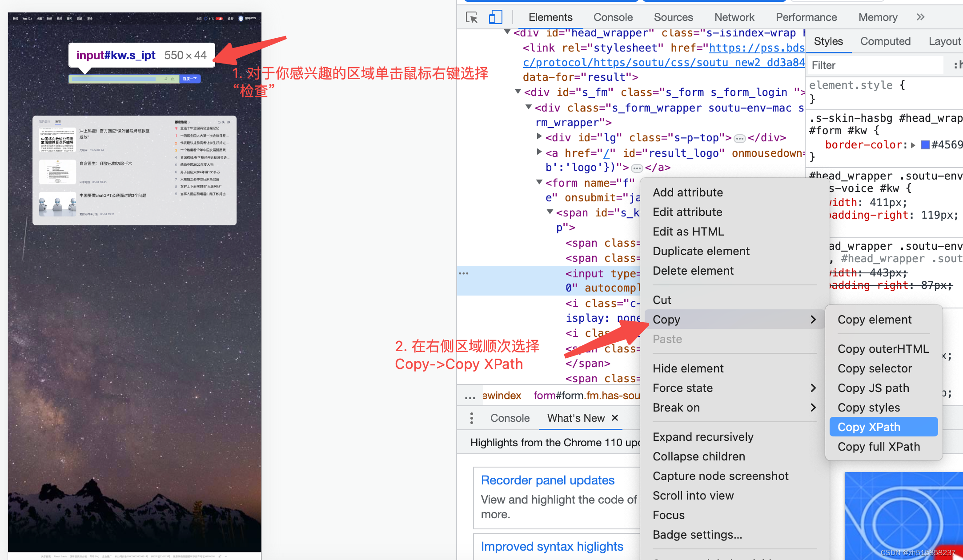Click the Recorder panel updates link
Image resolution: width=963 pixels, height=560 pixels.
pyautogui.click(x=548, y=480)
